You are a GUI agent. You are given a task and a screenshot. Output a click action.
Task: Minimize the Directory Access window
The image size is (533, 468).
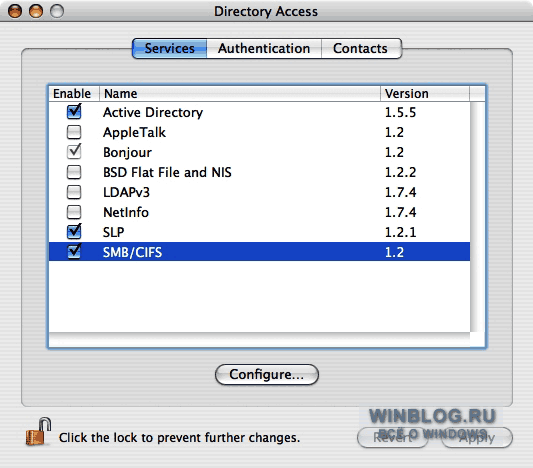pos(36,11)
